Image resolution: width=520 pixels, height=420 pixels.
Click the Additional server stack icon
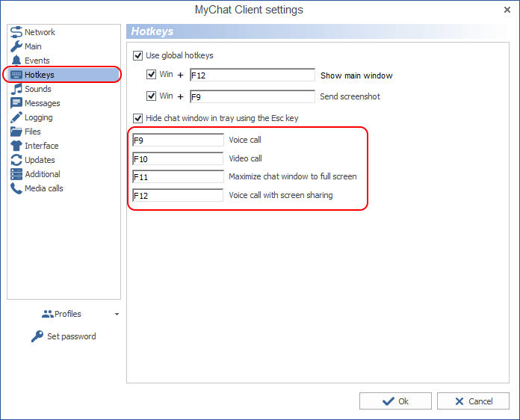point(16,174)
